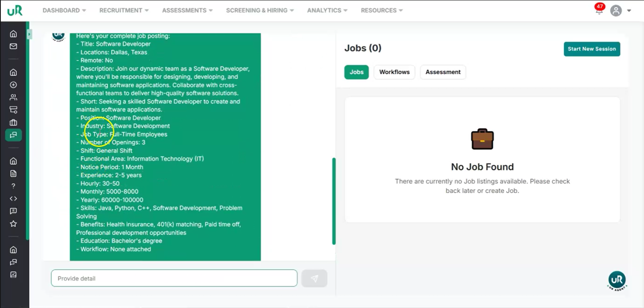Image resolution: width=644 pixels, height=308 pixels.
Task: Switch to the Workflows tab
Action: coord(394,72)
